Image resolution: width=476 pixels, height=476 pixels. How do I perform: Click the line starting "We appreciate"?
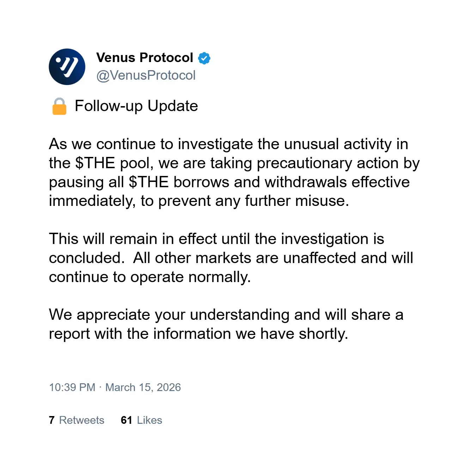pyautogui.click(x=226, y=315)
